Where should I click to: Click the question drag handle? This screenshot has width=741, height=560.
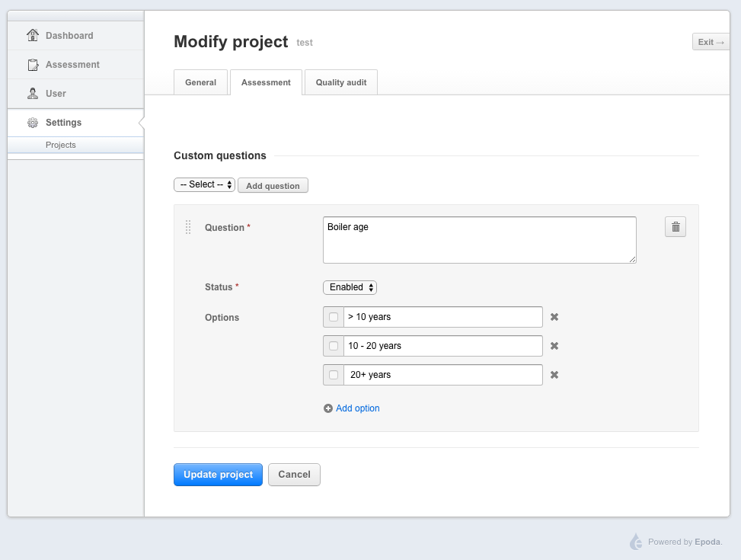188,227
